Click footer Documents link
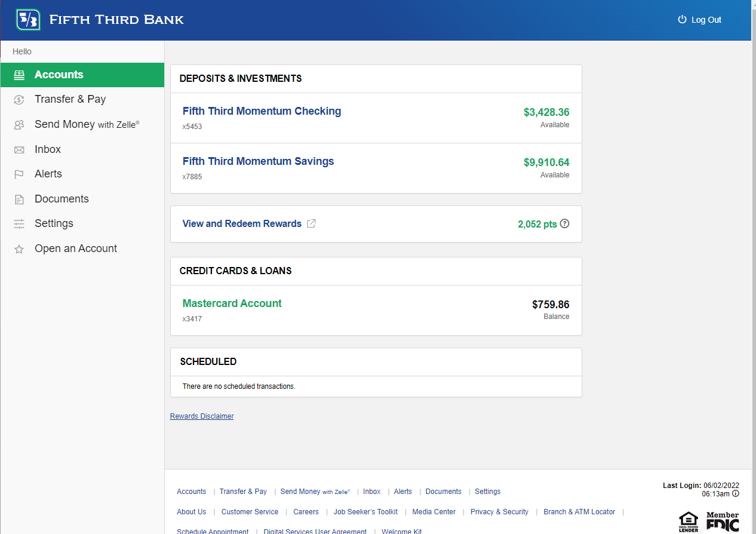756x534 pixels. pos(443,492)
